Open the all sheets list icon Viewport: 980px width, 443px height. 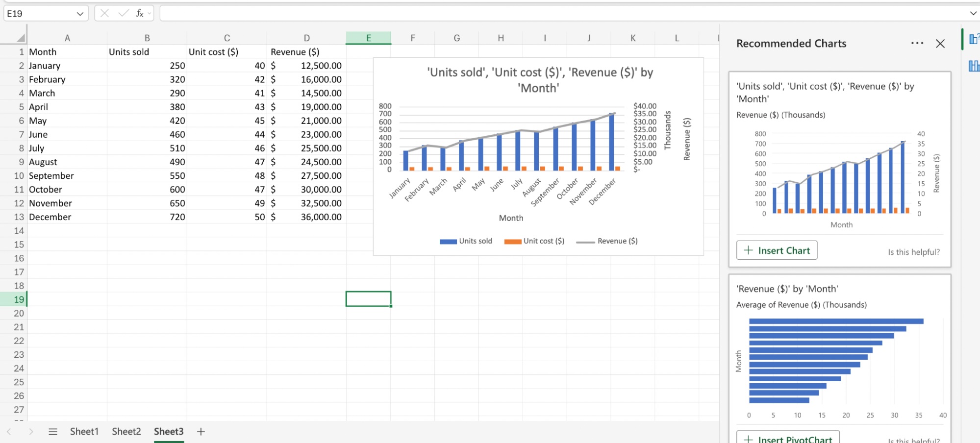[x=53, y=431]
